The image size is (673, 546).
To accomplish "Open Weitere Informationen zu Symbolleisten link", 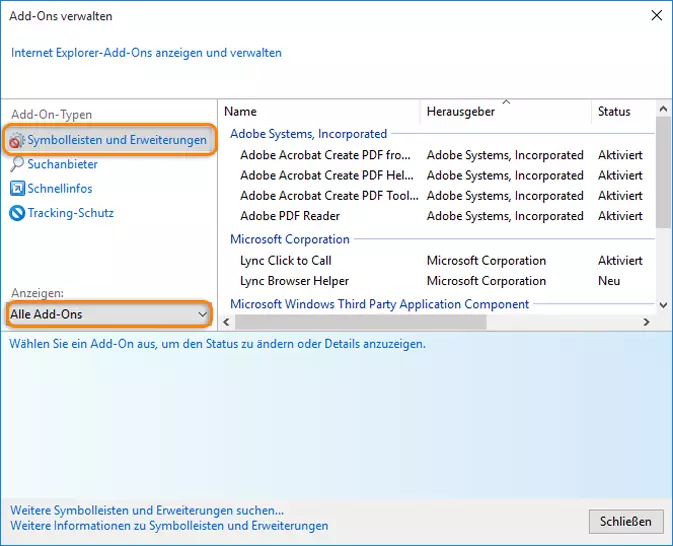I will pyautogui.click(x=169, y=526).
